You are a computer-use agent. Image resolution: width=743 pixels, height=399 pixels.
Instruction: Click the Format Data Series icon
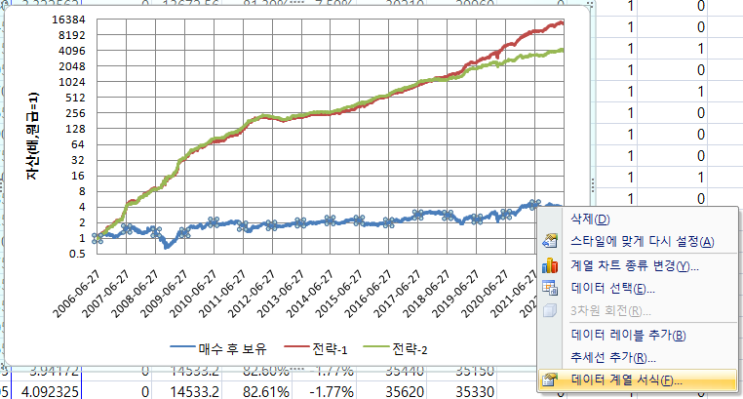pyautogui.click(x=550, y=380)
